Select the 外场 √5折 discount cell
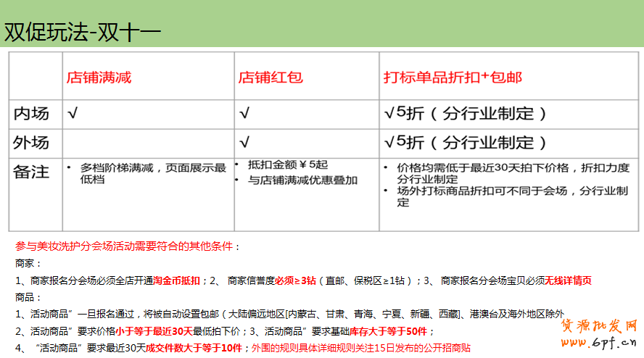Screen dimensions: 644x358 click(x=465, y=142)
